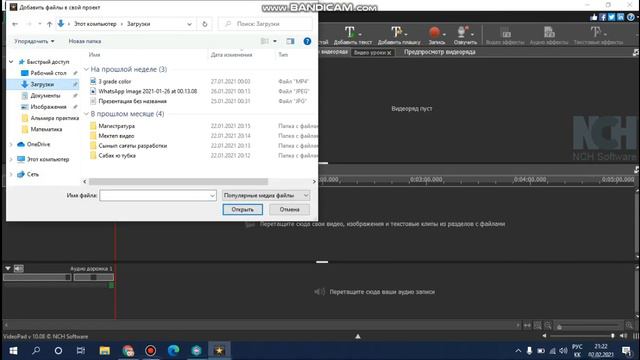
Task: Collapse the 'В прошлом месяце (4)' group
Action: coord(87,114)
